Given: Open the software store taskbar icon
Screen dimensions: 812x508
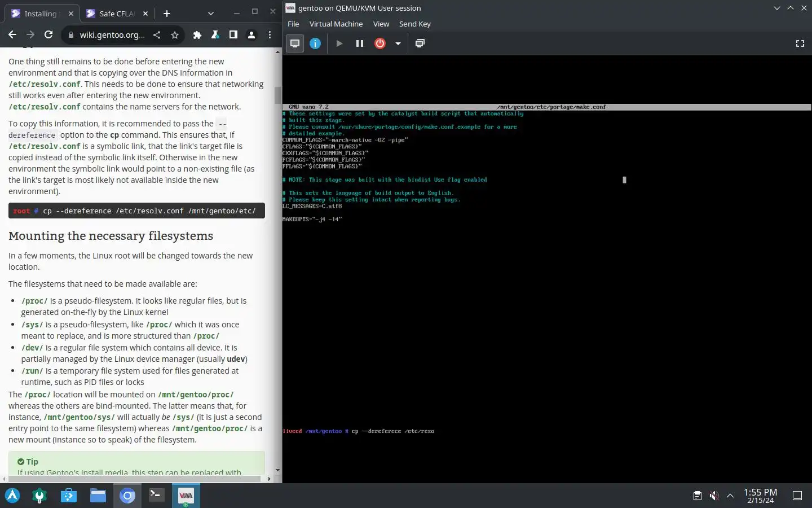Looking at the screenshot, I should click(x=69, y=496).
